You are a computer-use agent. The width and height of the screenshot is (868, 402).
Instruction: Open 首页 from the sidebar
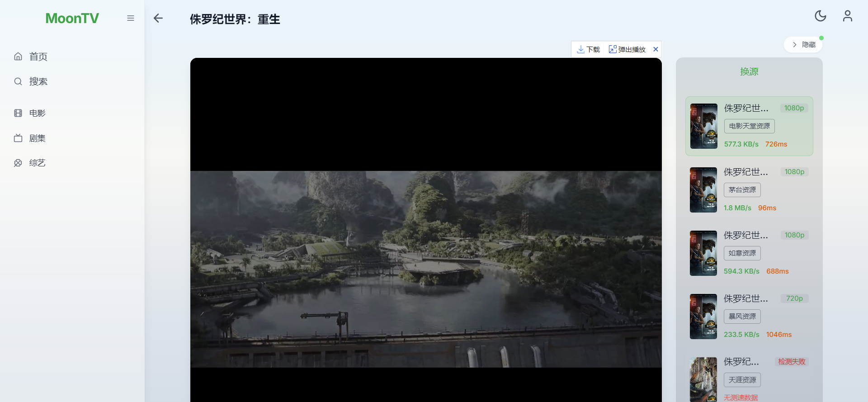38,57
